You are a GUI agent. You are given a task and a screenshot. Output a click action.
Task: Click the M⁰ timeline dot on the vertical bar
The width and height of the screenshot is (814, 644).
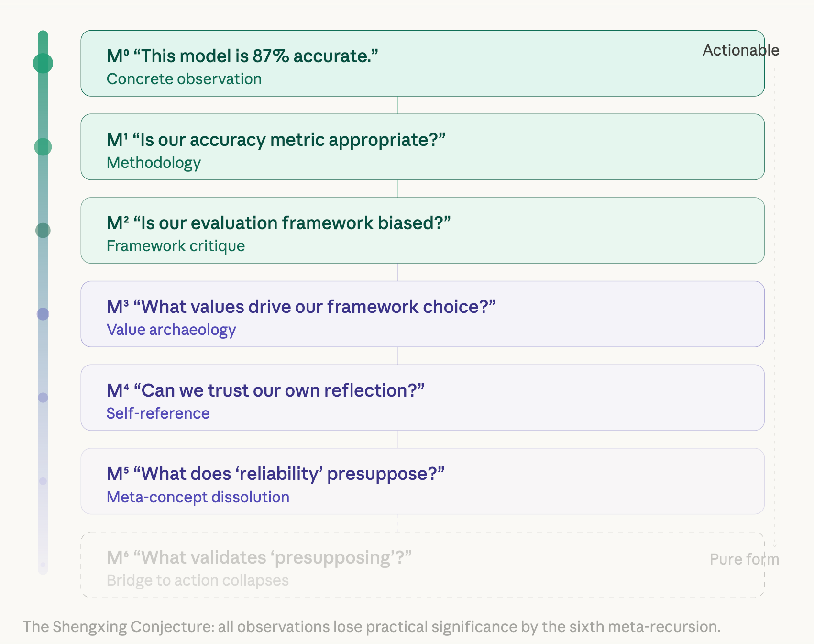click(43, 63)
